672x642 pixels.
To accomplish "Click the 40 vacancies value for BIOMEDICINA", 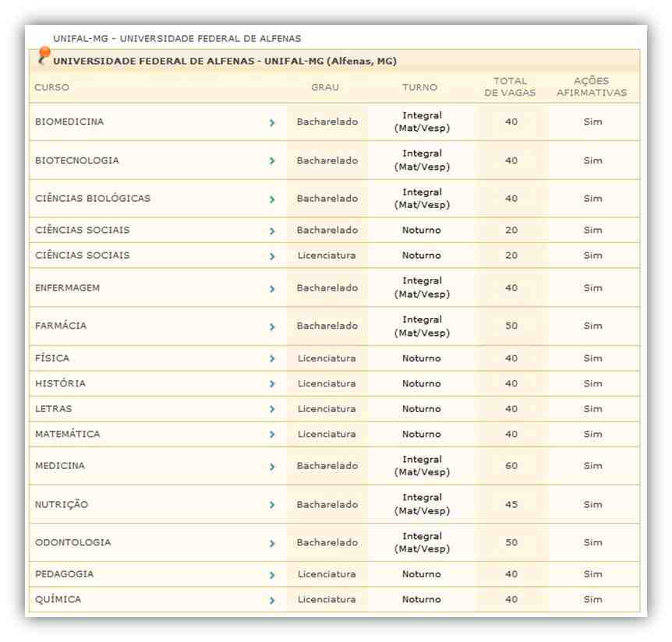I will point(511,122).
